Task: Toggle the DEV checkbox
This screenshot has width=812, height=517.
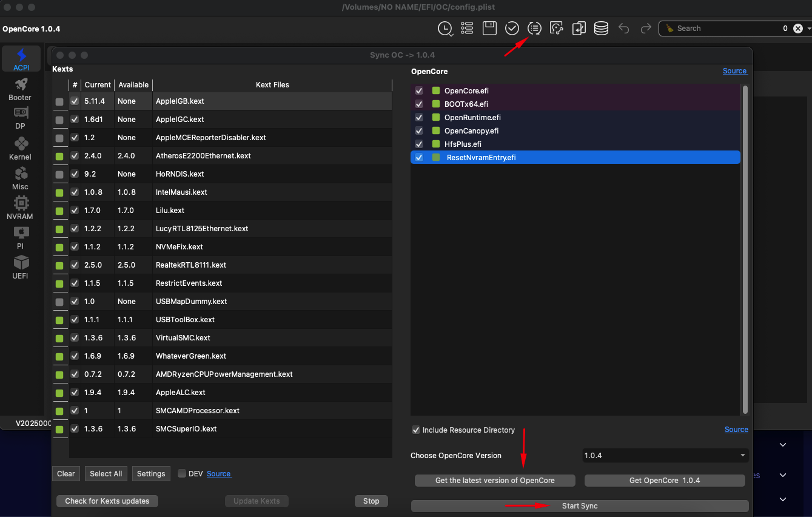Action: (182, 474)
